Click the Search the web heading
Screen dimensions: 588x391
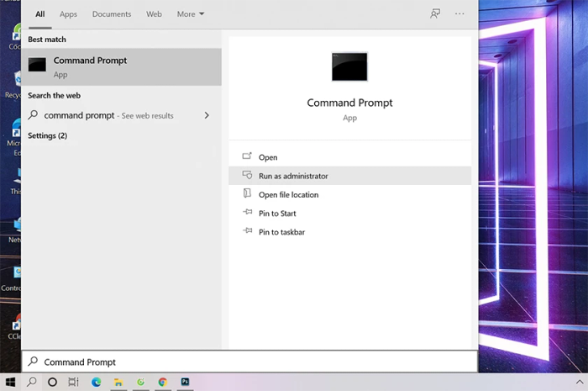click(54, 95)
